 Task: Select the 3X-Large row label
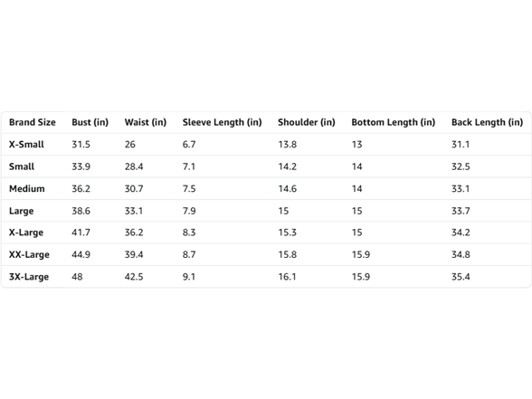click(29, 277)
